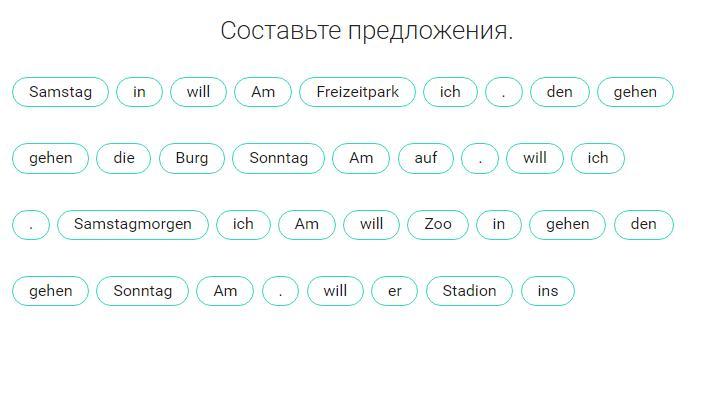Click the "in" chip beside "Samstag"
This screenshot has height=404, width=721.
[139, 92]
